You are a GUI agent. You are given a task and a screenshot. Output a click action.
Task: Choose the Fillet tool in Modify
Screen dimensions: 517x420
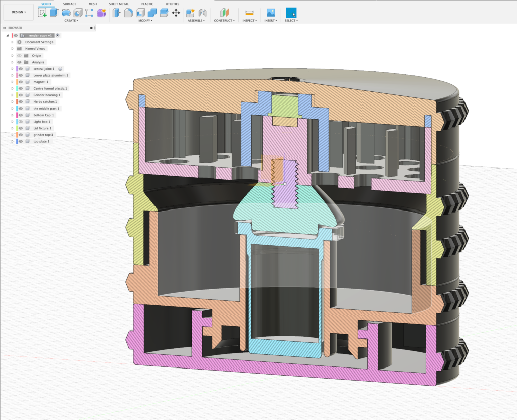tap(128, 13)
